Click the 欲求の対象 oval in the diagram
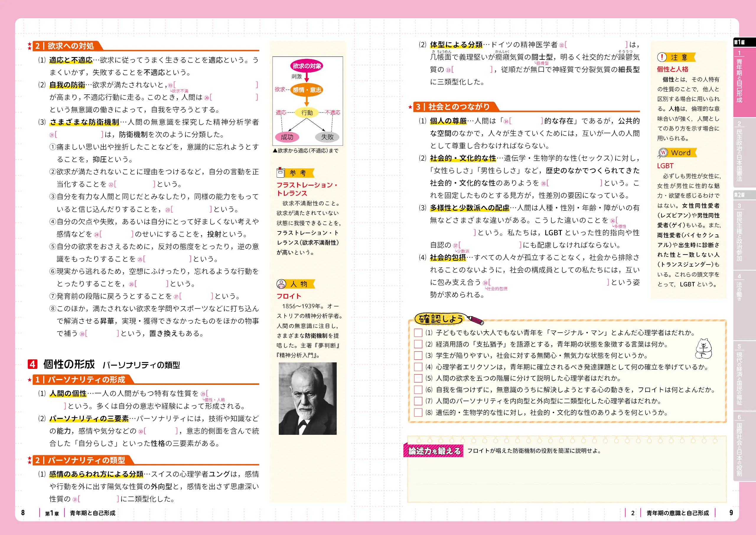 point(307,66)
